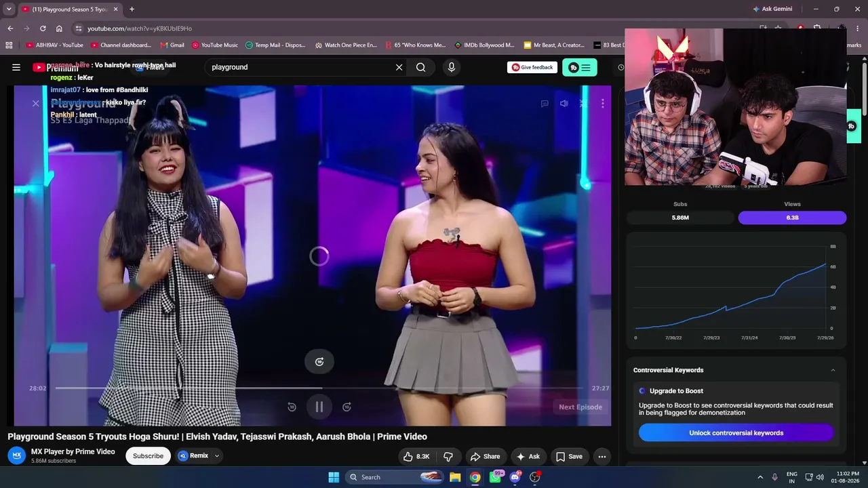868x488 pixels.
Task: Click the Next Episode button
Action: pos(580,407)
